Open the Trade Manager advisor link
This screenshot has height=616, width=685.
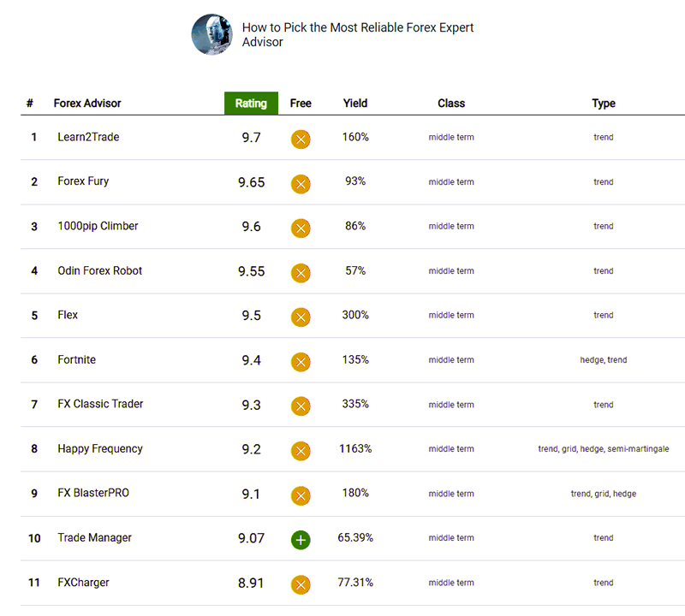(x=95, y=537)
